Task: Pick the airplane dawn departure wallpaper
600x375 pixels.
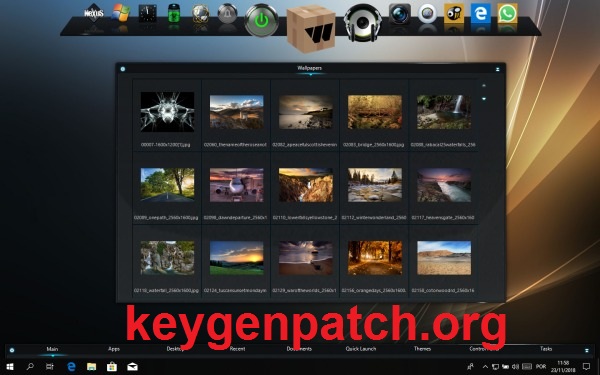Action: tap(236, 185)
